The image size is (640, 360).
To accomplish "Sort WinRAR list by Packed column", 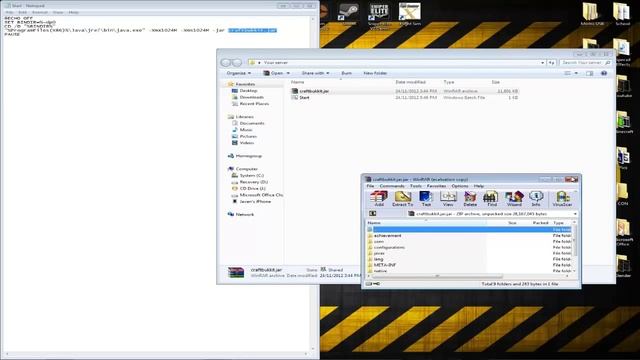I will coord(540,223).
